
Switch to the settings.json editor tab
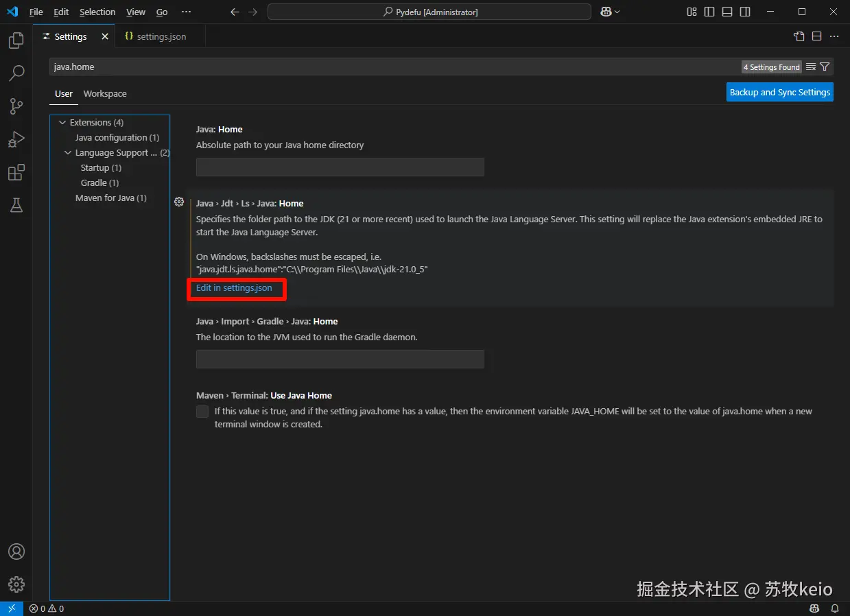pos(160,36)
